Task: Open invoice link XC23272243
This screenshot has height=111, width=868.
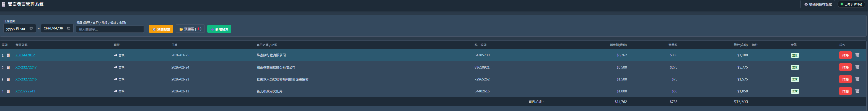Action: coord(25,91)
